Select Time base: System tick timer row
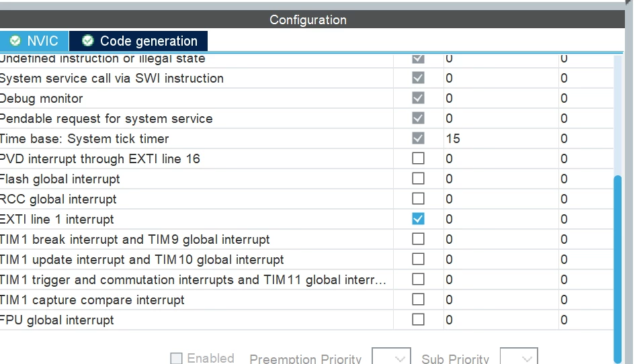 tap(306, 138)
